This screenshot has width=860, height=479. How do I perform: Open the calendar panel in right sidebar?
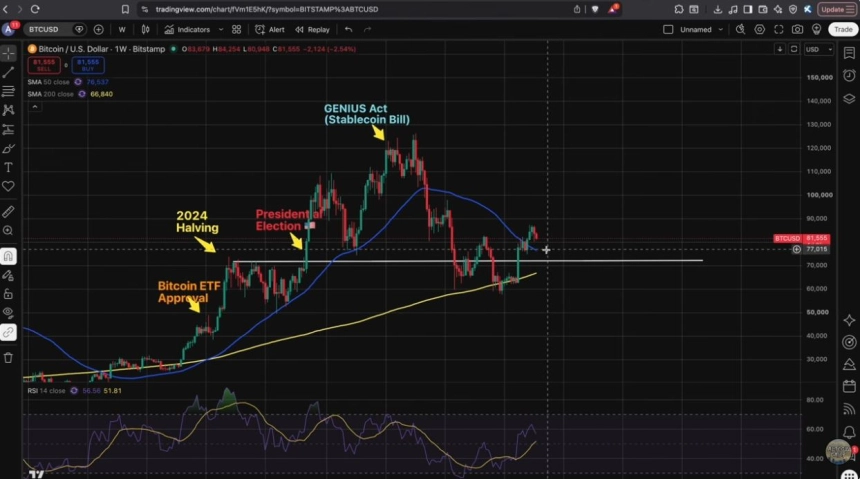[849, 386]
